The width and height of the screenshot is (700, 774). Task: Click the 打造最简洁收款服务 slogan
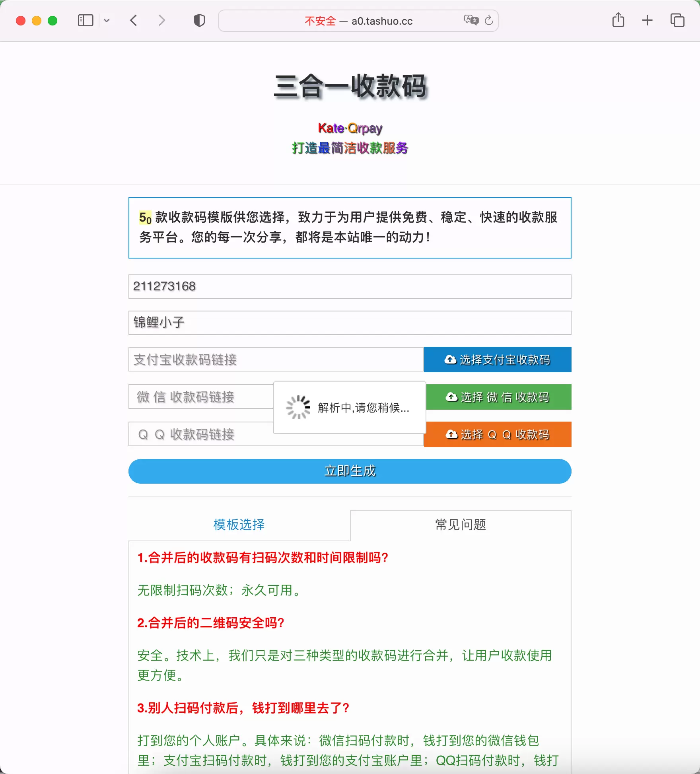(350, 148)
